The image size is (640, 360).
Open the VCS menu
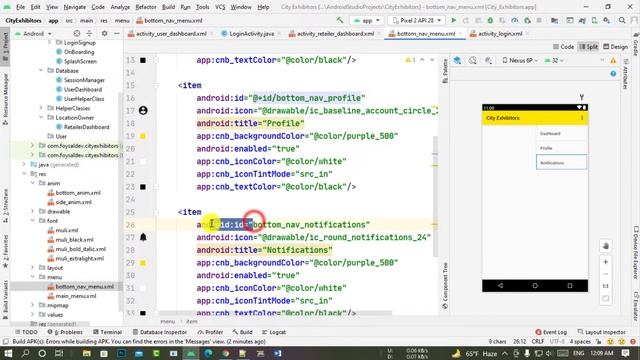click(x=220, y=7)
